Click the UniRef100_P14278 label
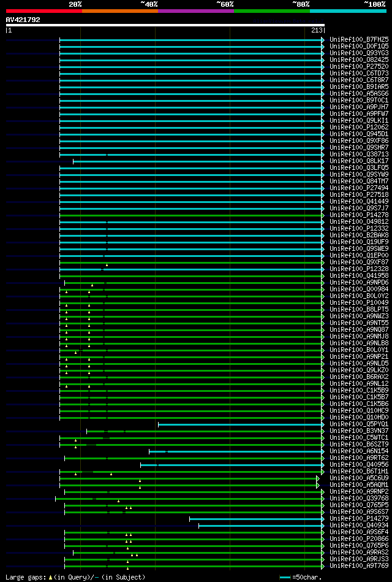The height and width of the screenshot is (582, 392). click(x=359, y=215)
